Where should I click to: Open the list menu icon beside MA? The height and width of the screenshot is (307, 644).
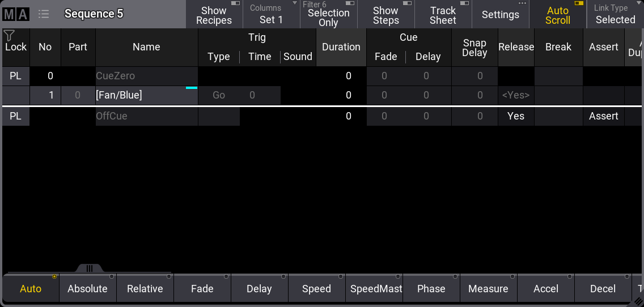click(44, 14)
